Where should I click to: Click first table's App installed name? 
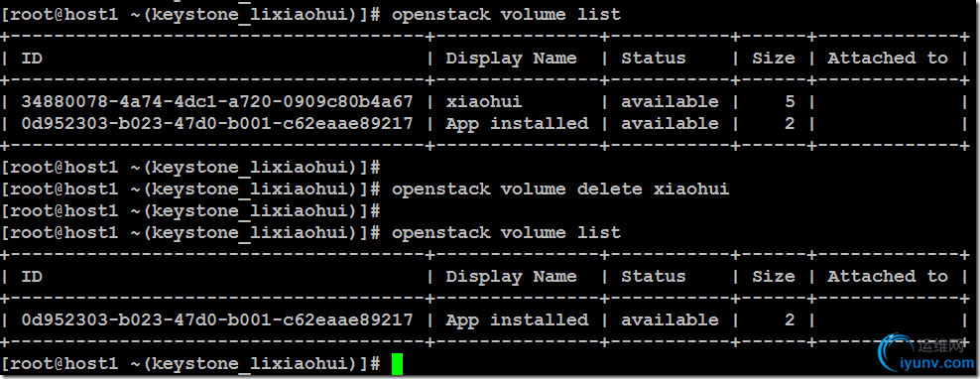tap(517, 123)
